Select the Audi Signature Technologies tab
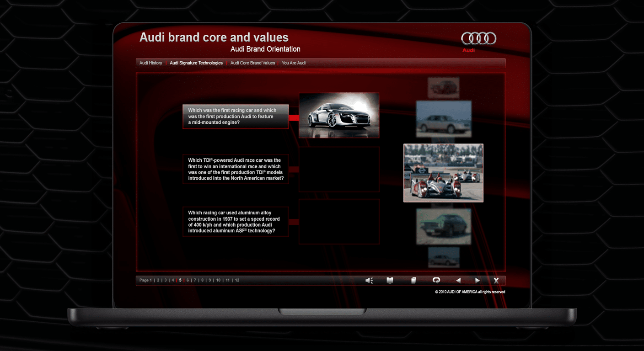This screenshot has height=351, width=644. click(196, 63)
